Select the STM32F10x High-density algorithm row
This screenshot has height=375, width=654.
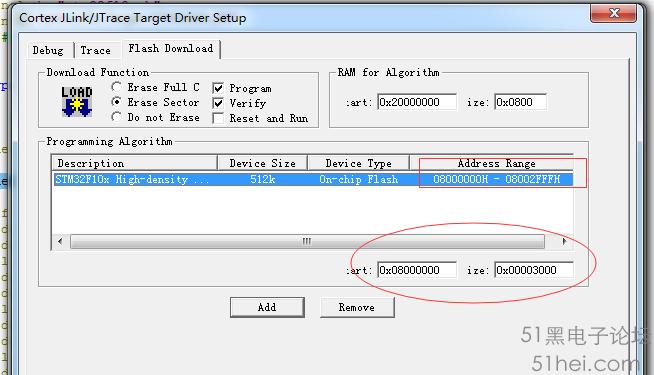pyautogui.click(x=312, y=179)
